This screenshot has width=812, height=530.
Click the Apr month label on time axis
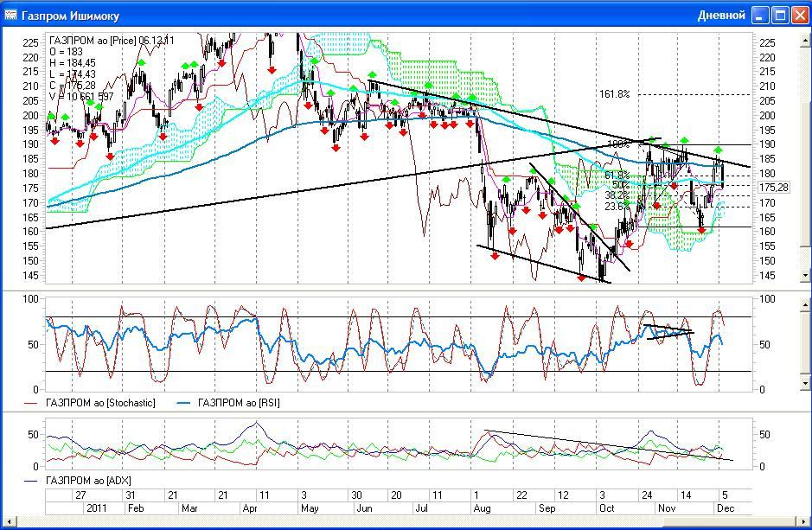point(250,508)
